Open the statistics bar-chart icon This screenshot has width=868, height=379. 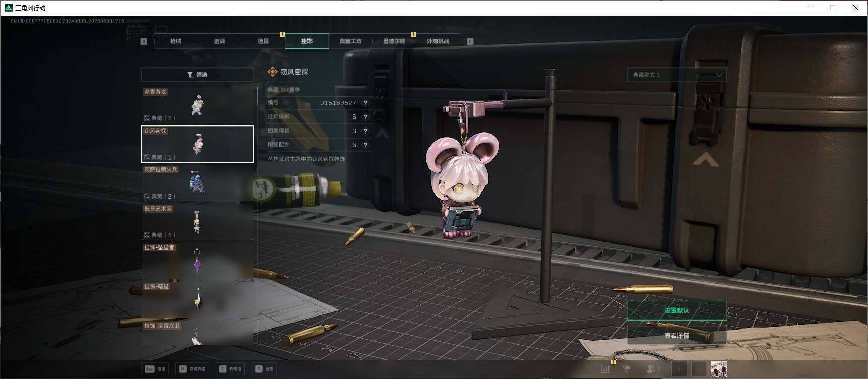(605, 369)
